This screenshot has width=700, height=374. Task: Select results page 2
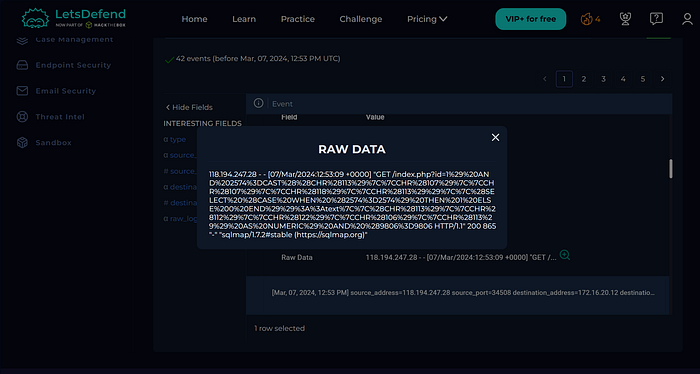(583, 79)
